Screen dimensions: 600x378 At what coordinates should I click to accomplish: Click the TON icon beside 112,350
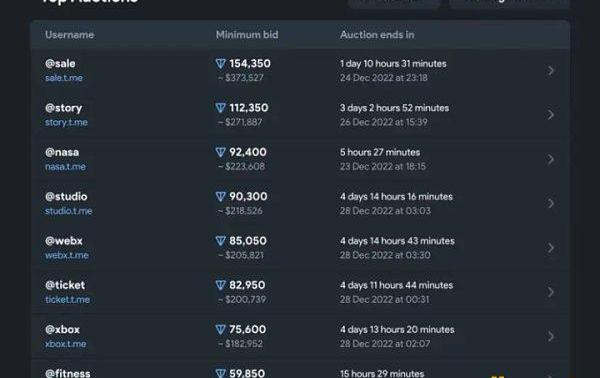click(221, 108)
